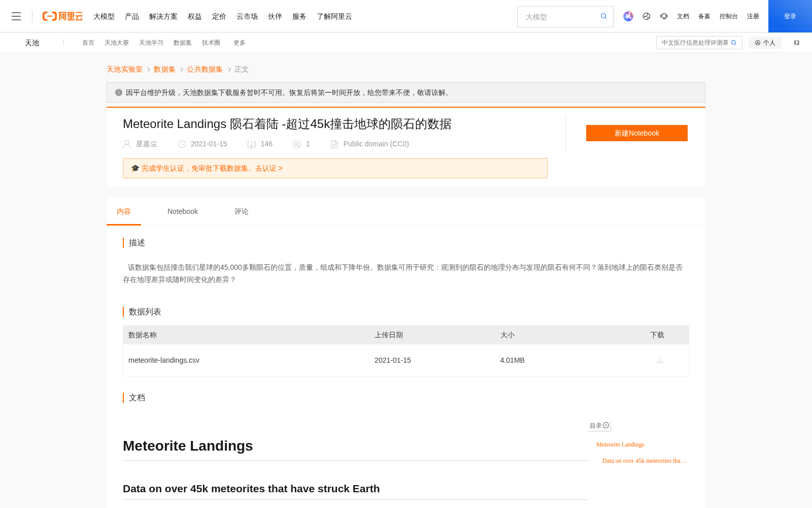
Task: Click the author name 星嘉尘
Action: coord(147,144)
